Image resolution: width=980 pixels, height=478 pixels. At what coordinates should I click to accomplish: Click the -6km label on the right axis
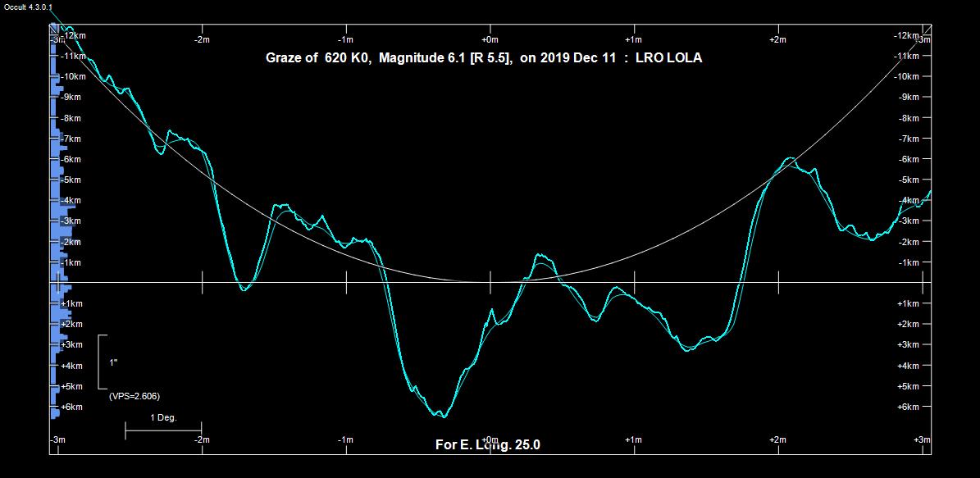pos(908,159)
